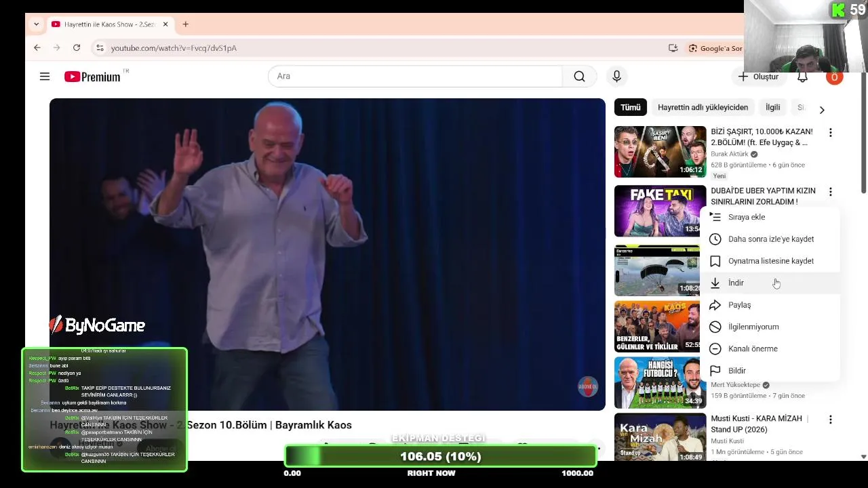Open Benzerler, Gülenler ve Tikliler thumbnail
This screenshot has width=868, height=488.
(657, 327)
